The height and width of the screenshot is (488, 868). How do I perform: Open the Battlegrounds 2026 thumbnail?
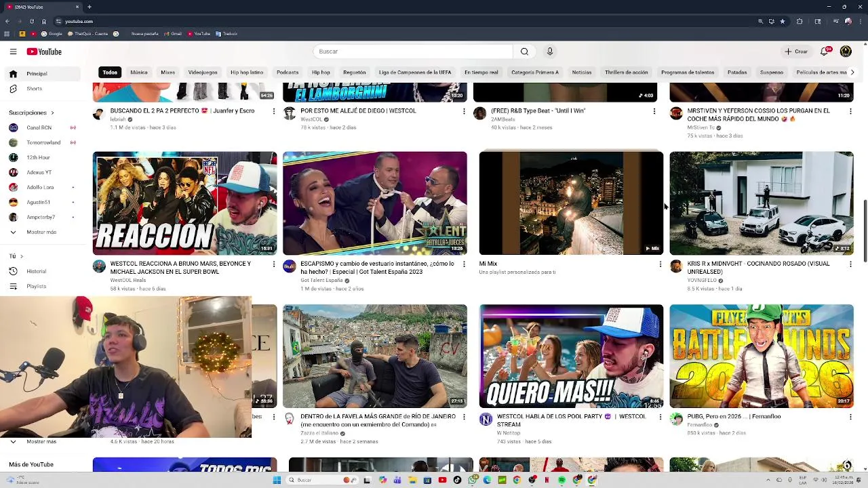pyautogui.click(x=762, y=357)
